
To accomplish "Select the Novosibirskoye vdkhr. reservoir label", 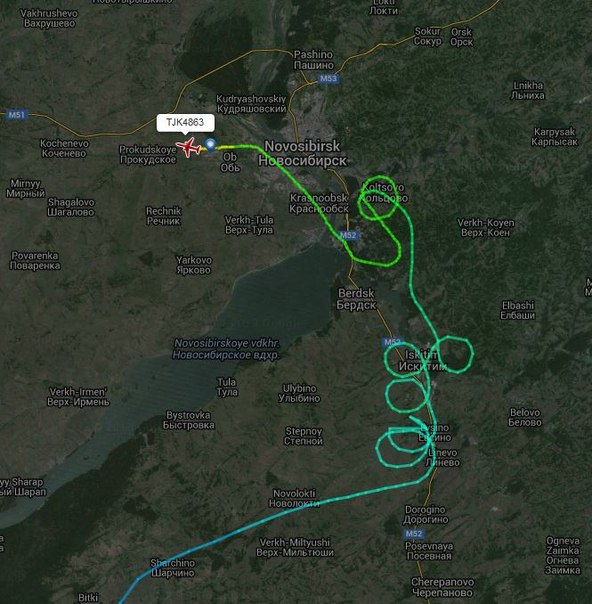I will pyautogui.click(x=226, y=349).
